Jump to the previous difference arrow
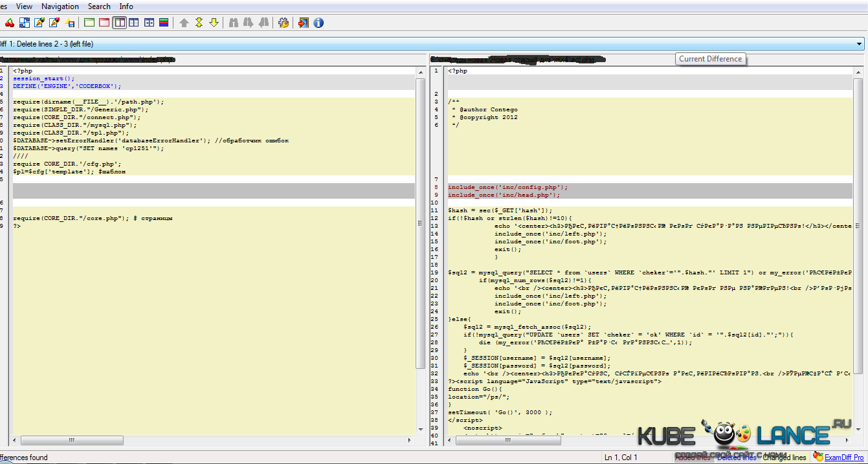This screenshot has height=464, width=868. click(x=184, y=23)
